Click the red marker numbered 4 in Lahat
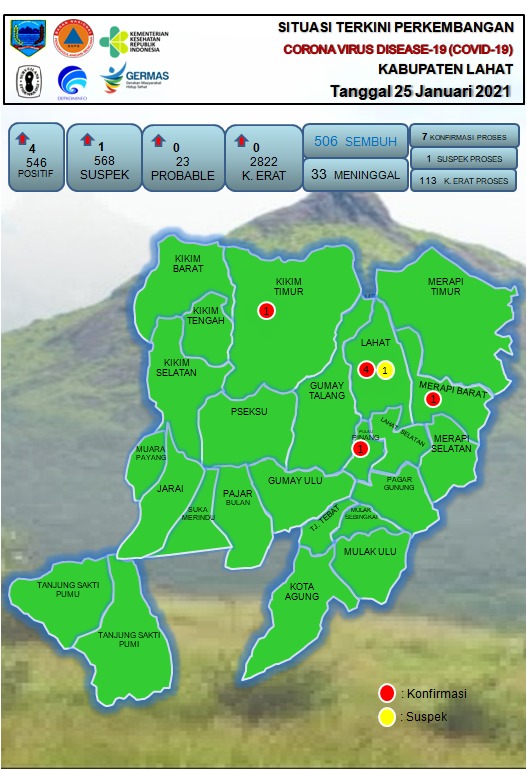Image resolution: width=527 pixels, height=770 pixels. [x=366, y=369]
